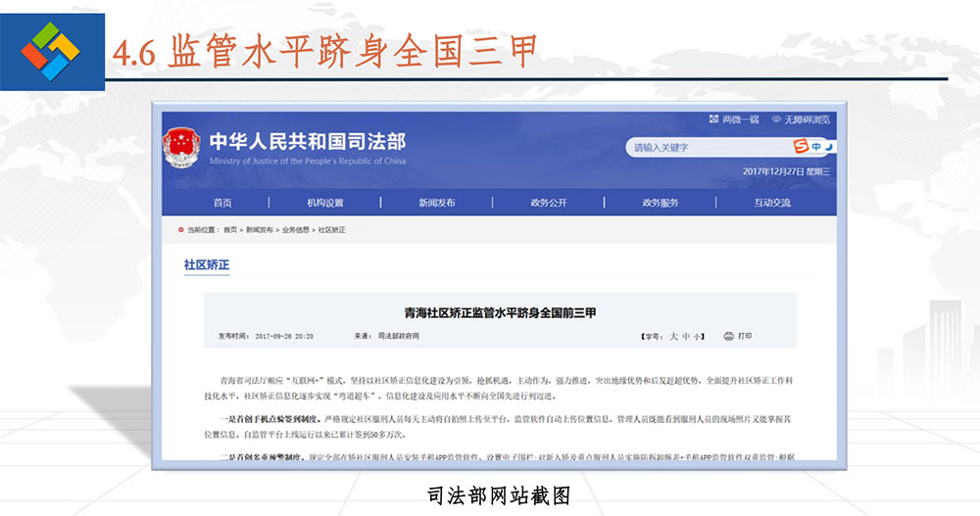Click the article title 青海社区矫正监管水平跻身全国前三甲
The image size is (980, 516).
[x=500, y=312]
